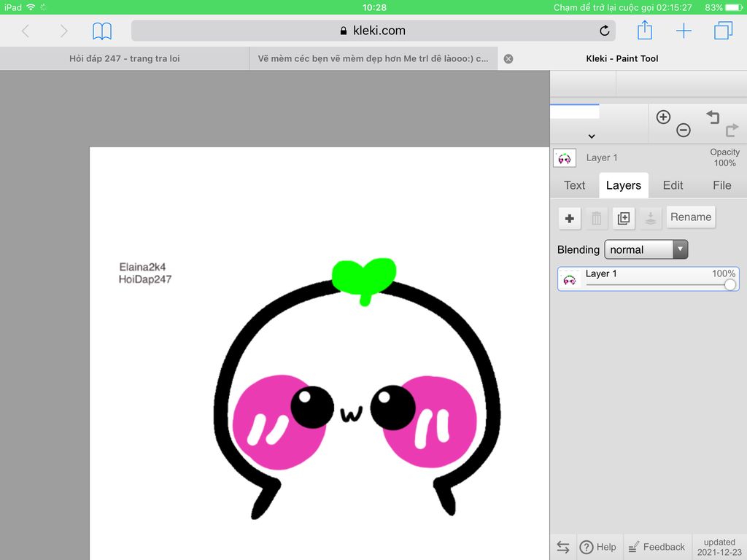This screenshot has width=747, height=560.
Task: Swap the panel side with arrows icon
Action: coord(563,547)
